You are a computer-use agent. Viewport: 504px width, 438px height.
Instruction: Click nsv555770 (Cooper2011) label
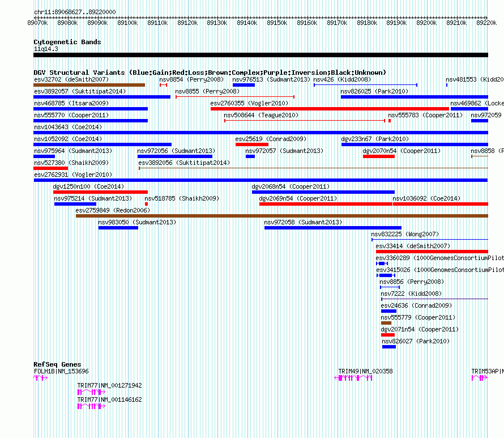tap(71, 115)
